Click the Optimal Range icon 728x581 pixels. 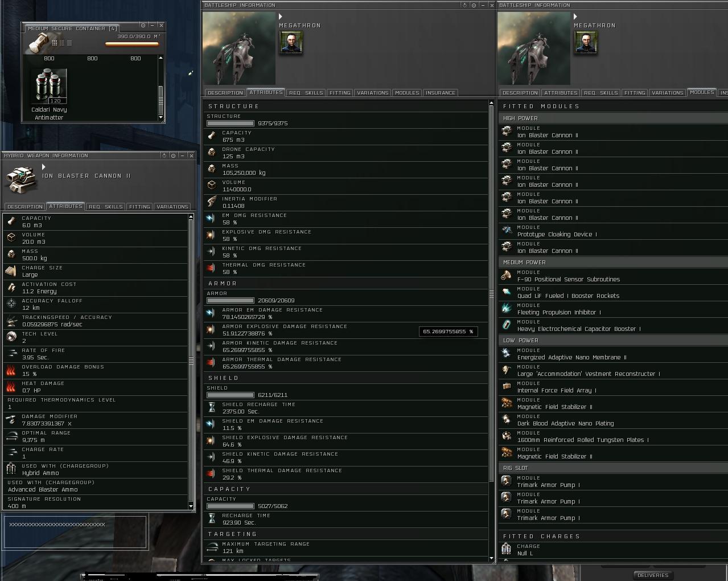[11, 436]
